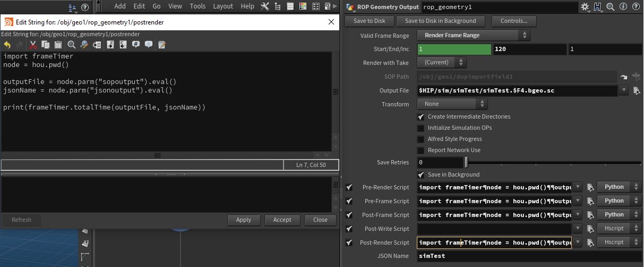Open the Tools menu in network editor
The height and width of the screenshot is (267, 644).
198,6
